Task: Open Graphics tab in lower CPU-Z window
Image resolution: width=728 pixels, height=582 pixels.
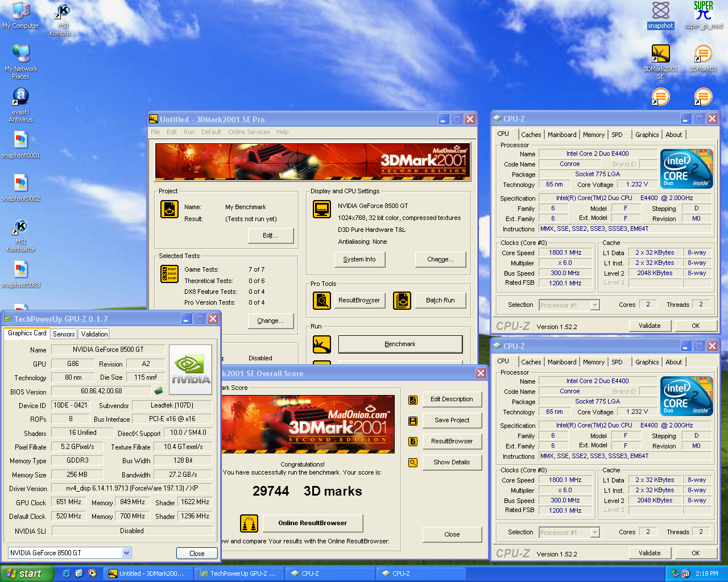Action: pyautogui.click(x=647, y=362)
